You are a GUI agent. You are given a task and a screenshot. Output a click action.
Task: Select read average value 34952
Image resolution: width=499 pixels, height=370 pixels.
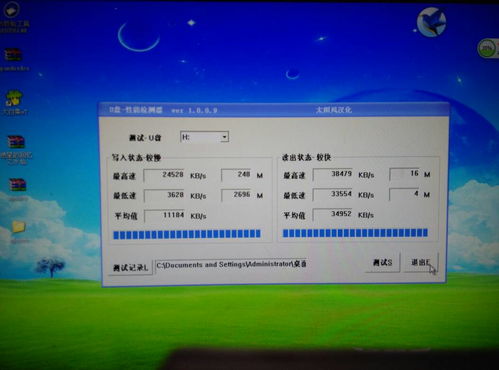(x=333, y=214)
